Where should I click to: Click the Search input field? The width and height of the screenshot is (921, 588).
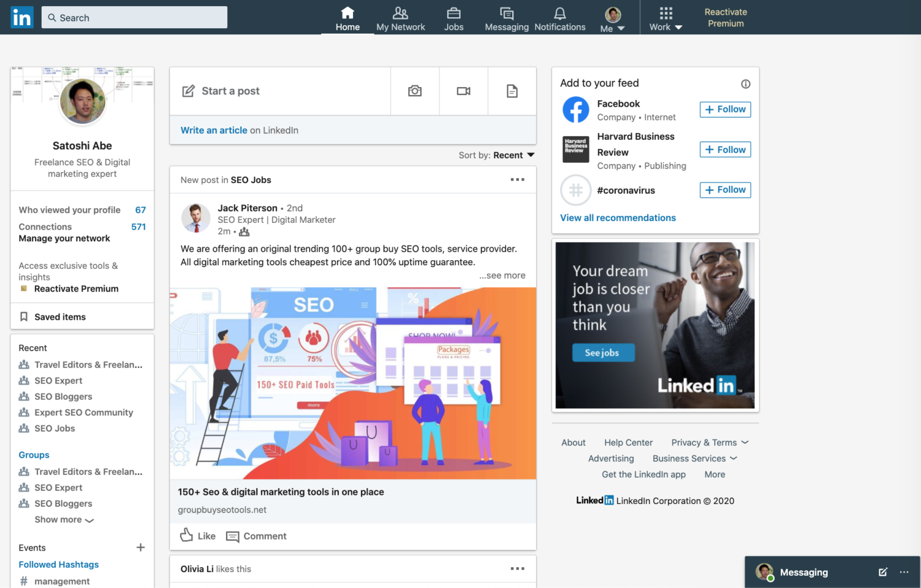click(x=135, y=18)
